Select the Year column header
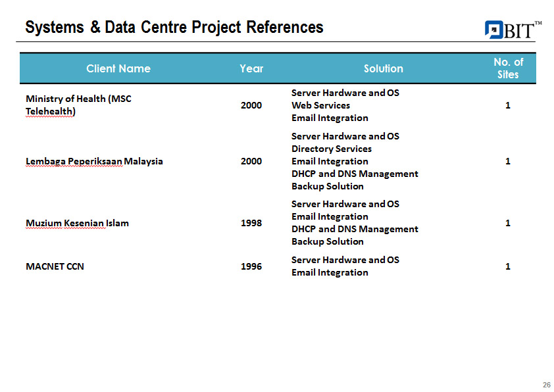This screenshot has width=554, height=392. 251,68
